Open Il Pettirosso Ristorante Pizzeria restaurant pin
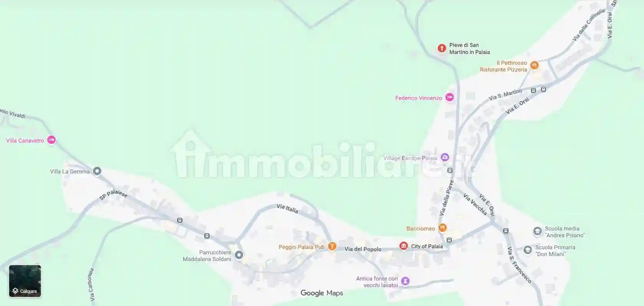Viewport: 644px width, 306px height. [534, 66]
